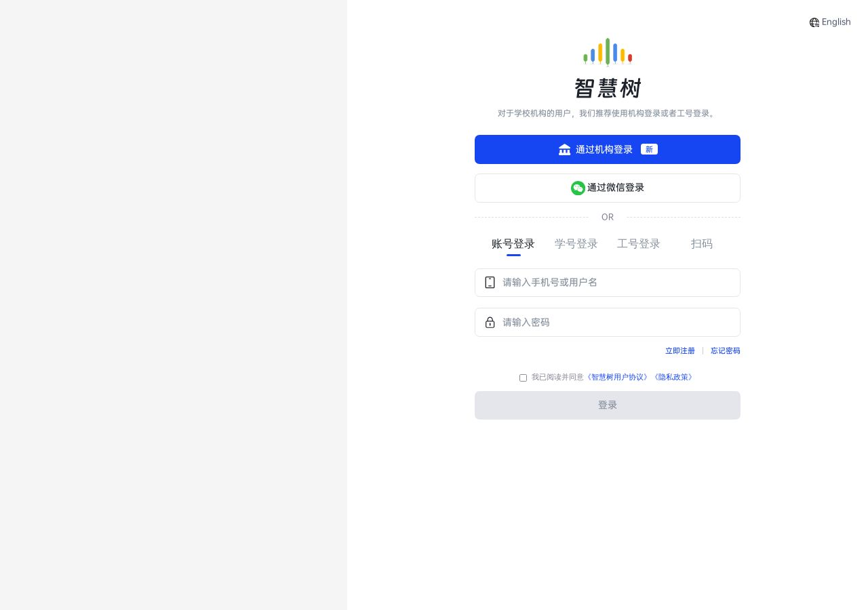Focus the phone or username input field
868x610 pixels.
coord(608,283)
